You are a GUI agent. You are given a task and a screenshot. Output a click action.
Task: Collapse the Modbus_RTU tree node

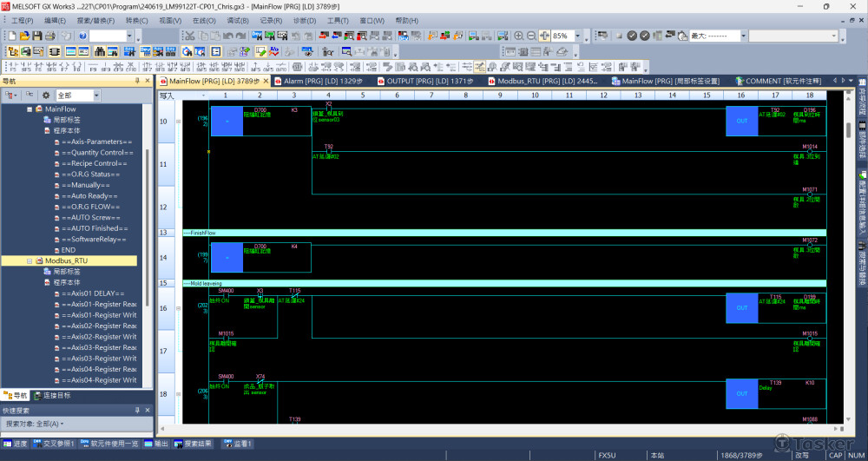(29, 260)
